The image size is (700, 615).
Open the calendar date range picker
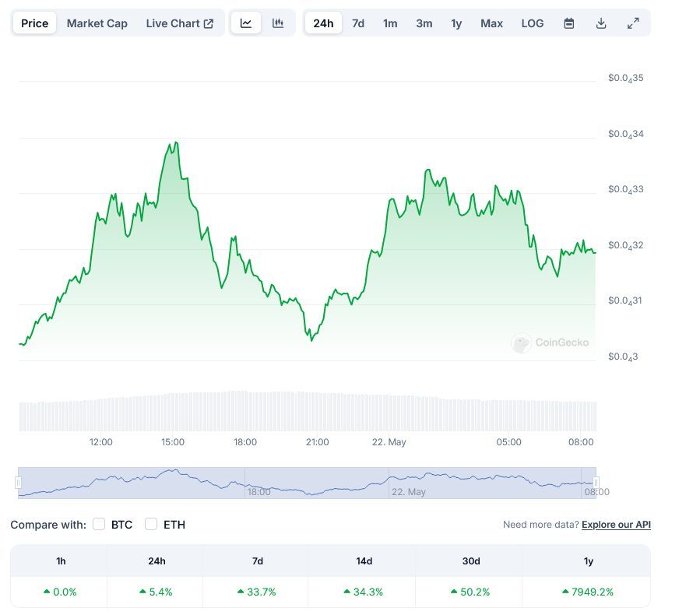569,23
